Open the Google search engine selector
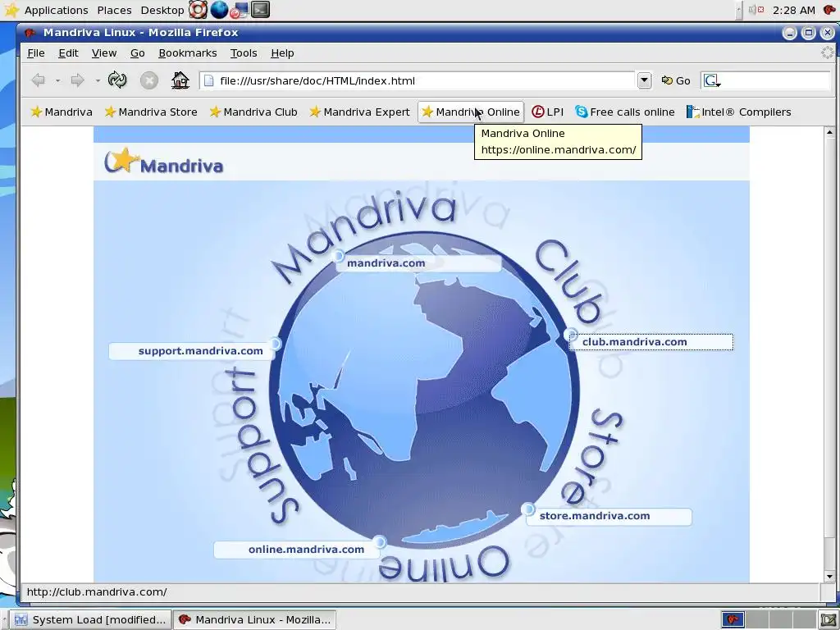 point(712,80)
